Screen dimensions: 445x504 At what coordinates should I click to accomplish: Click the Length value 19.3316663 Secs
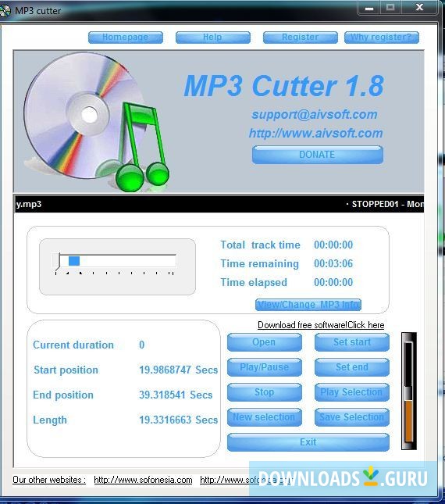coord(179,420)
